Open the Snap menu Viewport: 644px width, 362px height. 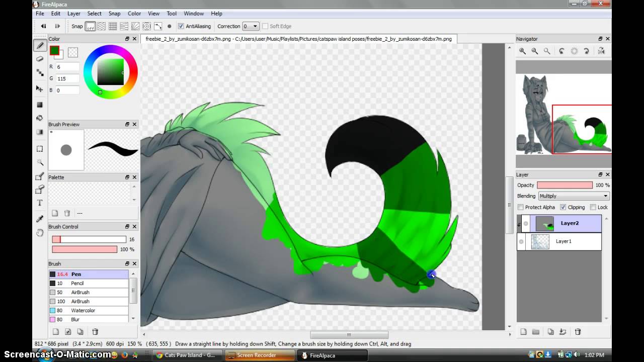115,14
